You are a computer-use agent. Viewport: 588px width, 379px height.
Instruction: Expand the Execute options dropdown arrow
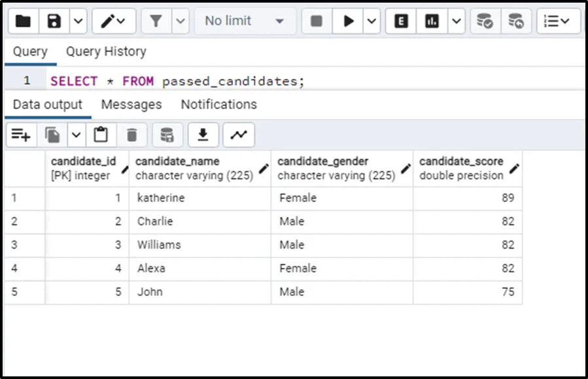click(372, 22)
